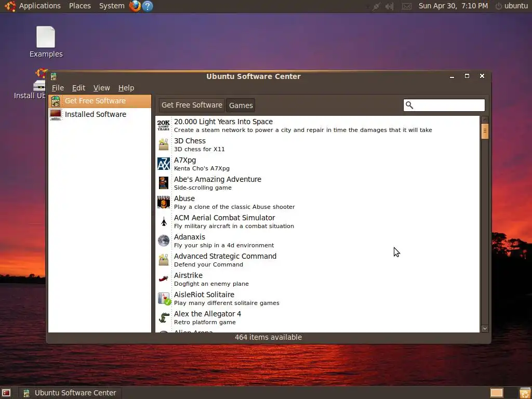Viewport: 532px width, 399px height.
Task: Open the ubuntu user session button
Action: click(x=512, y=6)
